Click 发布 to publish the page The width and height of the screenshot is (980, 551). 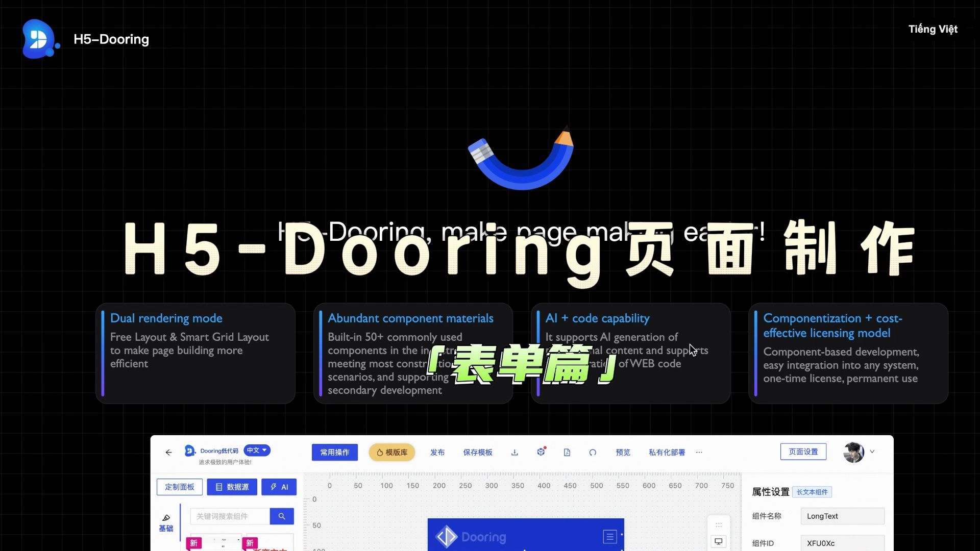[437, 453]
